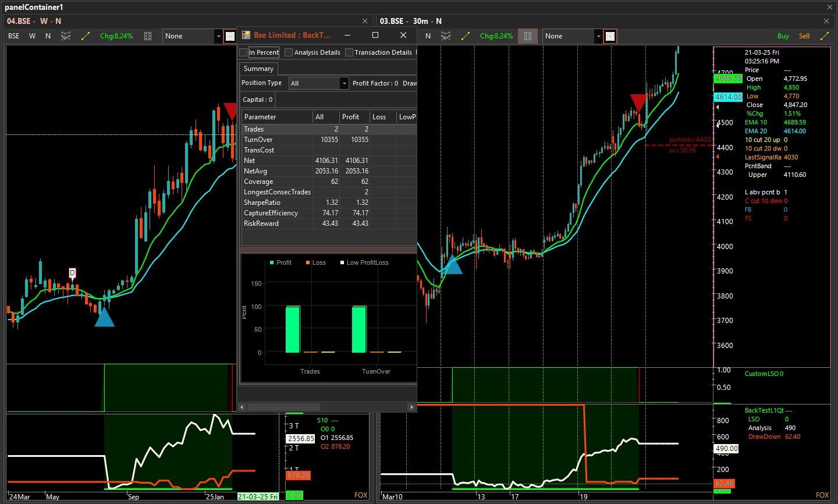
Task: Click the W timeframe button in 04.BSE toolbar
Action: (33, 36)
